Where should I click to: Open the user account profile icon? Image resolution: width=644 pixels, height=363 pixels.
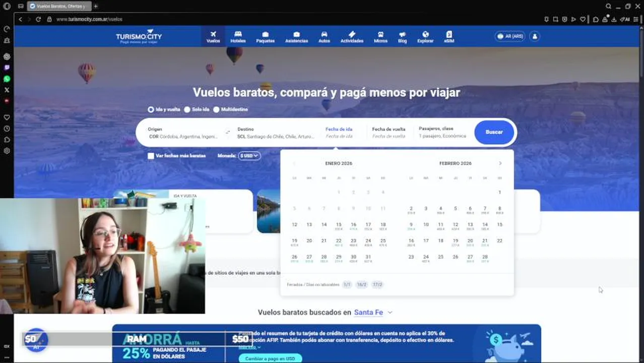tap(535, 36)
